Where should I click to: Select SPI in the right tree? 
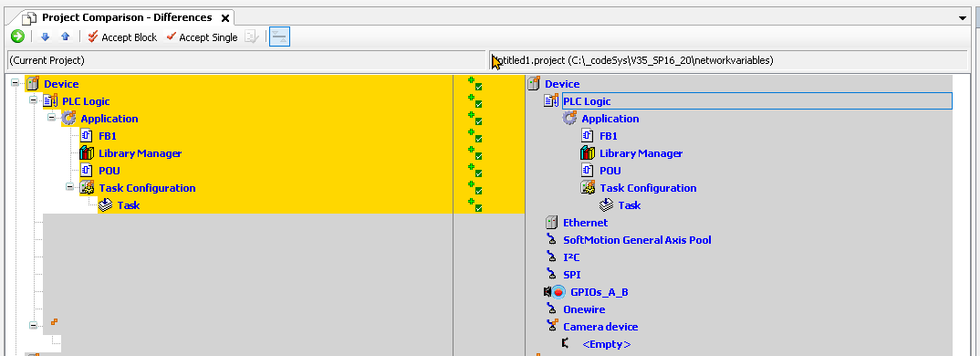click(x=572, y=275)
